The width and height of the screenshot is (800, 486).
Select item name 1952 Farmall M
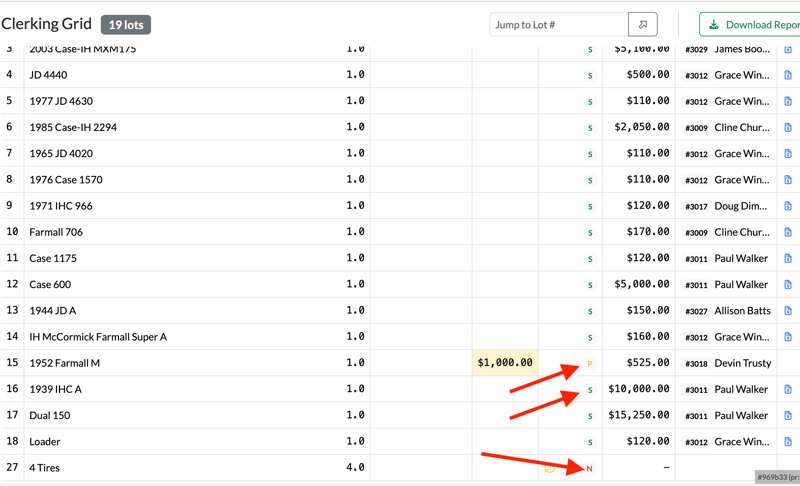[64, 363]
